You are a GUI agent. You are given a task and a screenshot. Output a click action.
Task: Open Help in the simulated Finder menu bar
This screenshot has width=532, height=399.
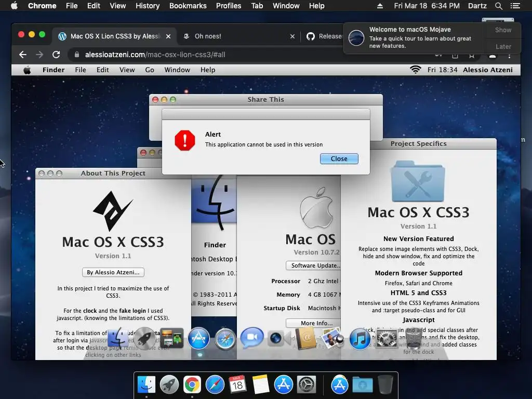(x=208, y=70)
